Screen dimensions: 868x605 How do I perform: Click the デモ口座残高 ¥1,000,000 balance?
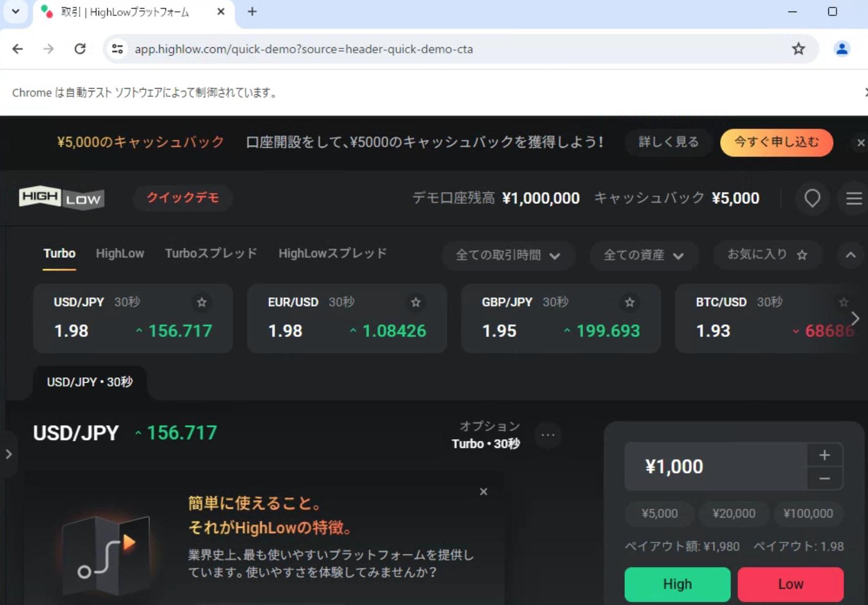pos(496,198)
